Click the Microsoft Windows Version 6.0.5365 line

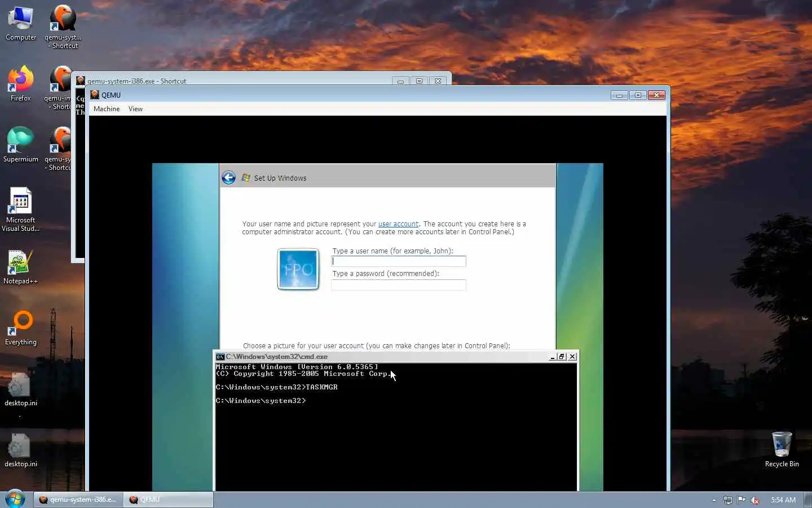[x=297, y=367]
